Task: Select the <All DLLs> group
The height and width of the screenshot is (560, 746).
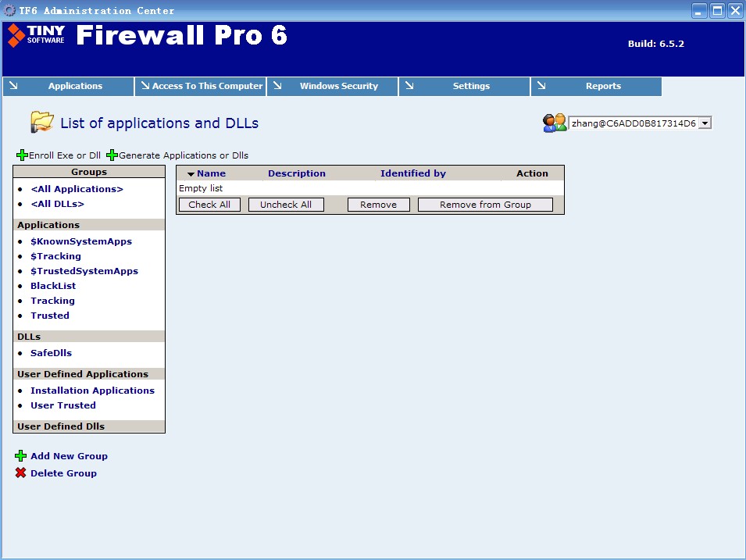Action: click(x=58, y=204)
